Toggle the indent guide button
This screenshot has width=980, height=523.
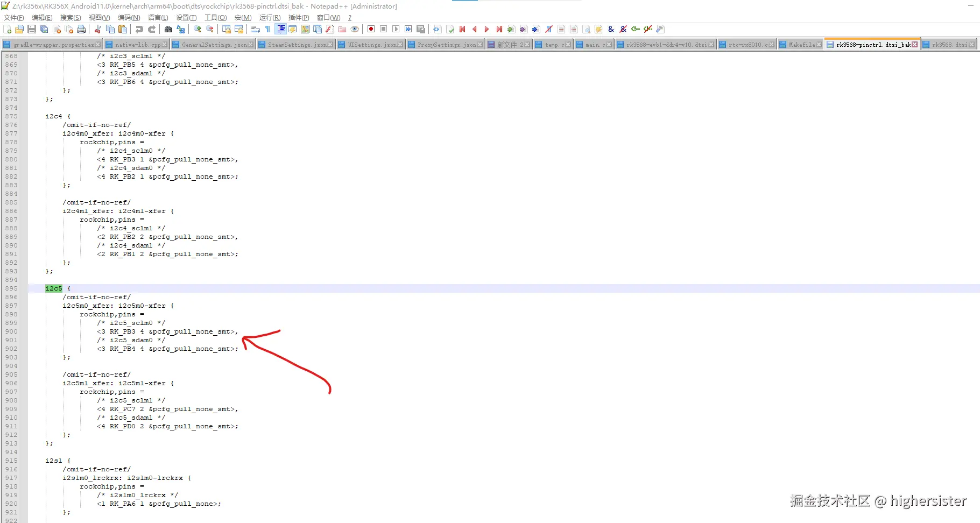click(280, 29)
